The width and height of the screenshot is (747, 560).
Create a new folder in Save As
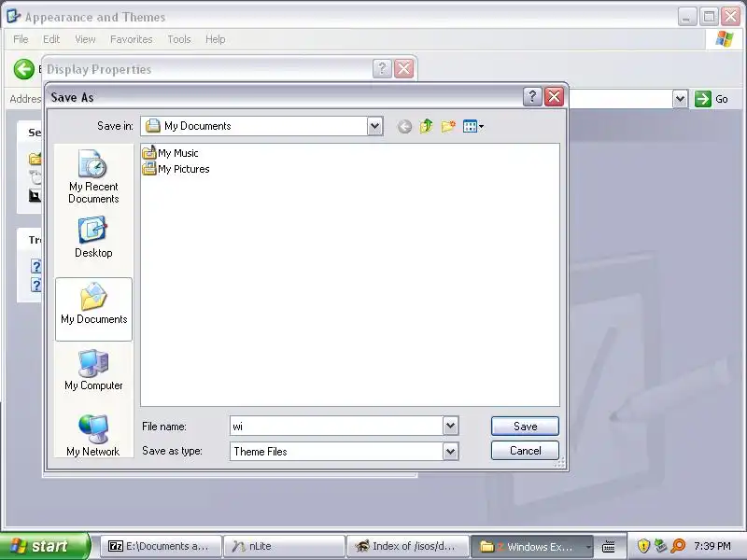click(448, 126)
